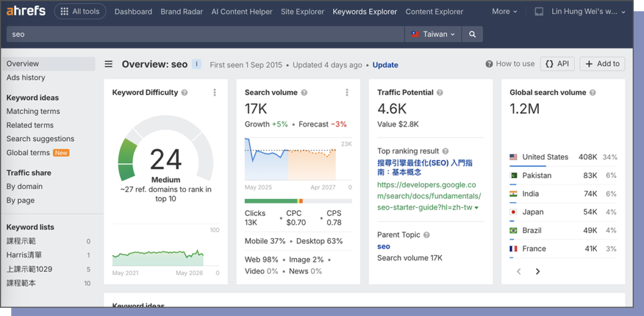Open Traffic share By domain
Viewport: 644px width, 316px height.
tap(25, 186)
